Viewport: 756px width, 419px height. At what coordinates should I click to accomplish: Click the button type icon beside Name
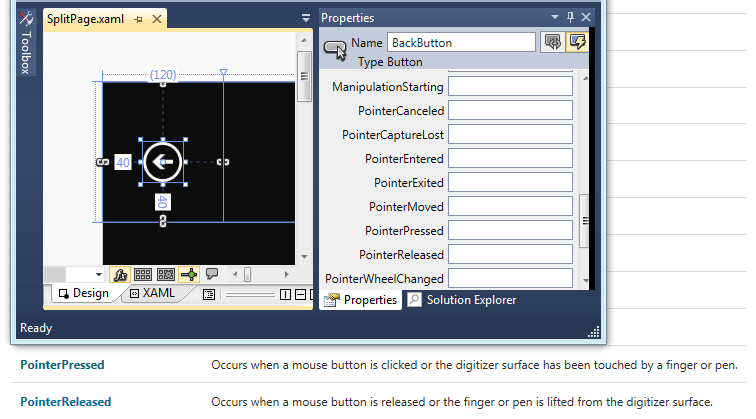335,49
